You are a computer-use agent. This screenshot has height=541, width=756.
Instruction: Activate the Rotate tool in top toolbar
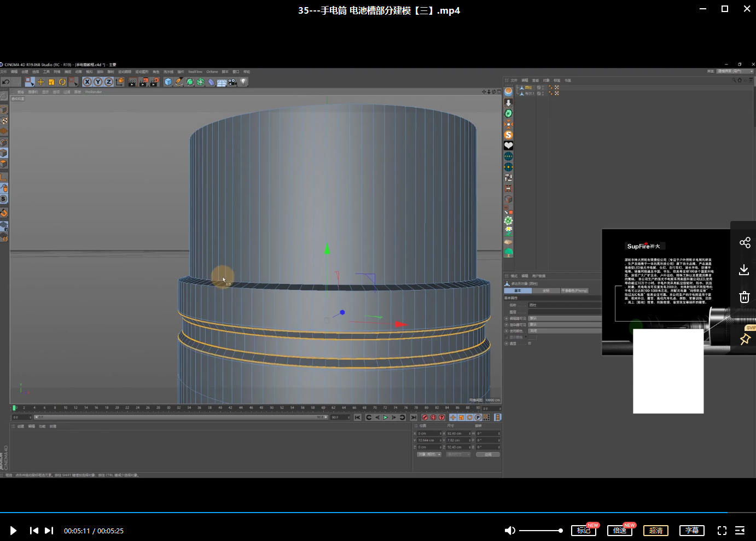click(62, 82)
